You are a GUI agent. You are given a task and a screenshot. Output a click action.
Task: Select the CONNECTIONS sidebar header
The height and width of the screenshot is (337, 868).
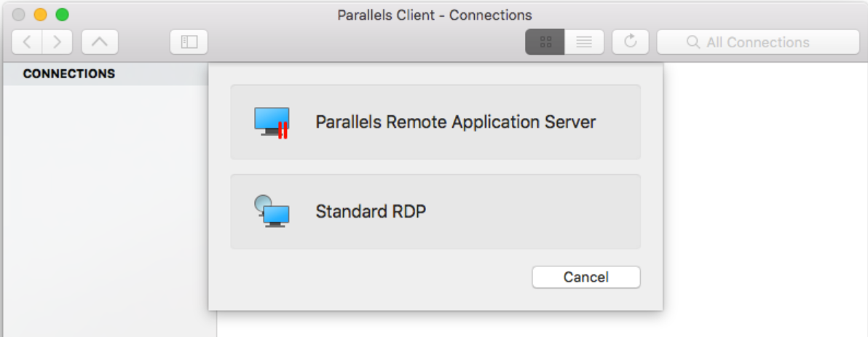[x=69, y=74]
